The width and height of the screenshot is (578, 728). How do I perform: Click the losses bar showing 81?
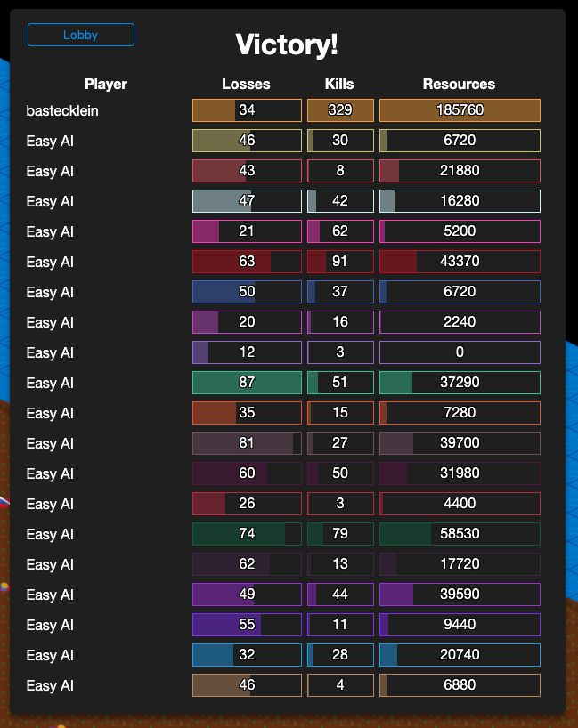click(x=248, y=443)
